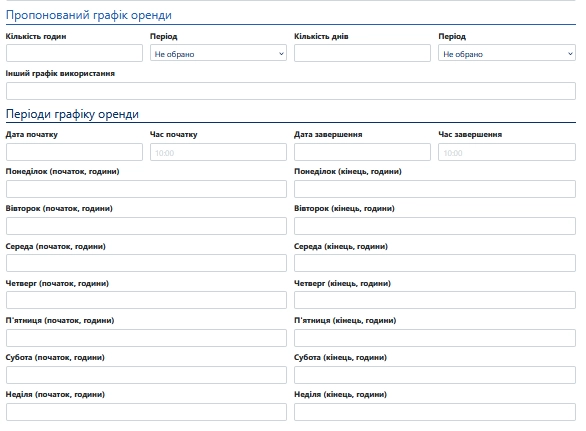The width and height of the screenshot is (586, 431).
Task: Focus Вівторок (початок, години) input
Action: tap(146, 226)
